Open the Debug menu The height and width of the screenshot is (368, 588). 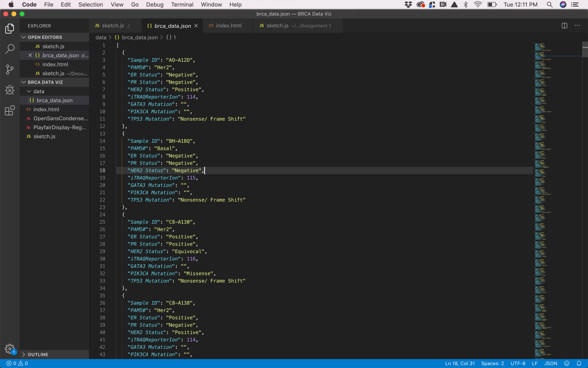155,4
